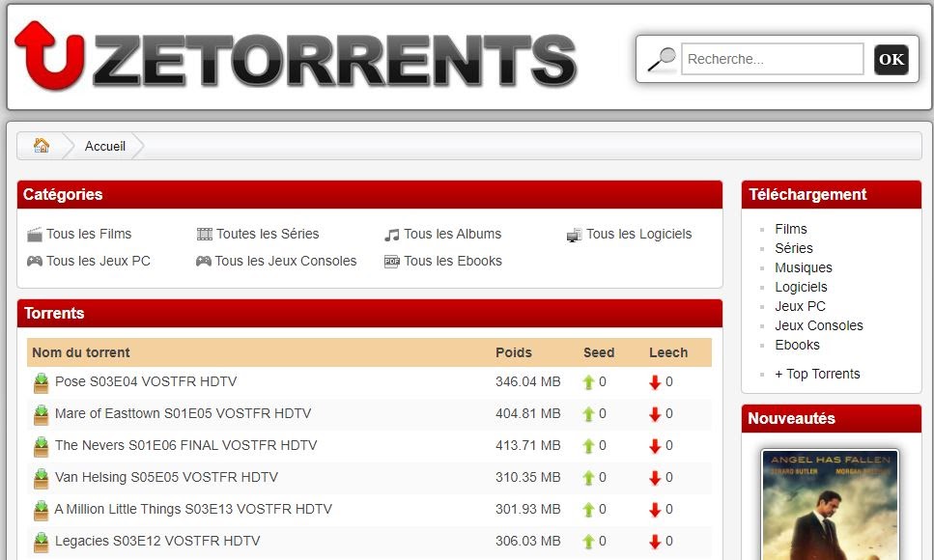Click the download icon for Legacies S03E12

(x=42, y=542)
